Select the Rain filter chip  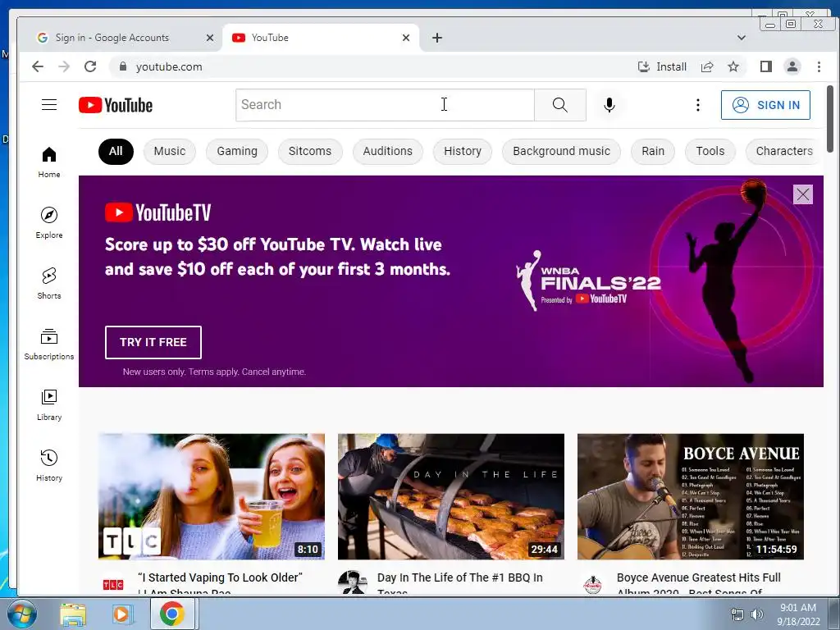(x=653, y=151)
